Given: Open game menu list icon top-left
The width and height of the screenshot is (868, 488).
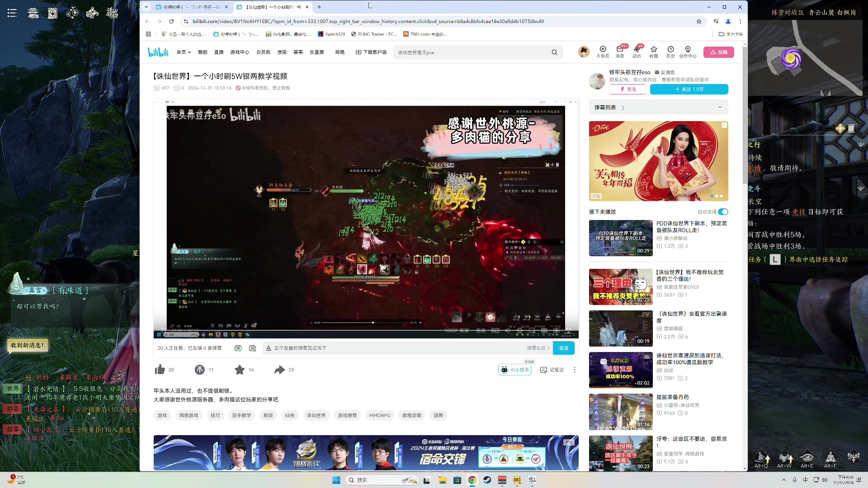Looking at the screenshot, I should [x=12, y=13].
